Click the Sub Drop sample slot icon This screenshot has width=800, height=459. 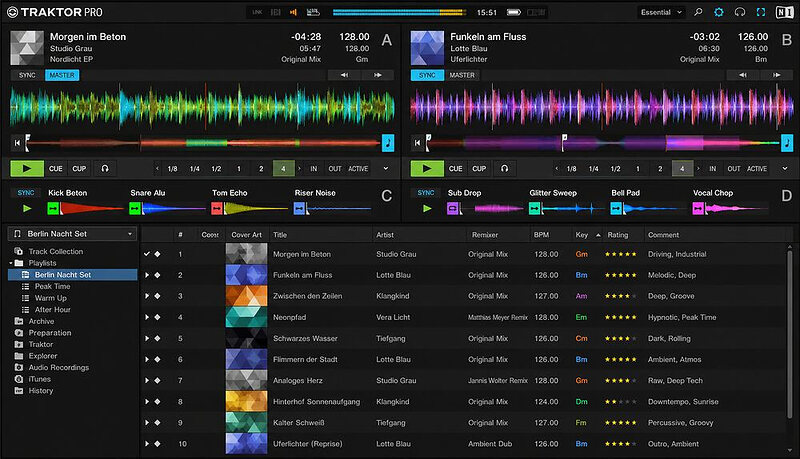tap(453, 208)
